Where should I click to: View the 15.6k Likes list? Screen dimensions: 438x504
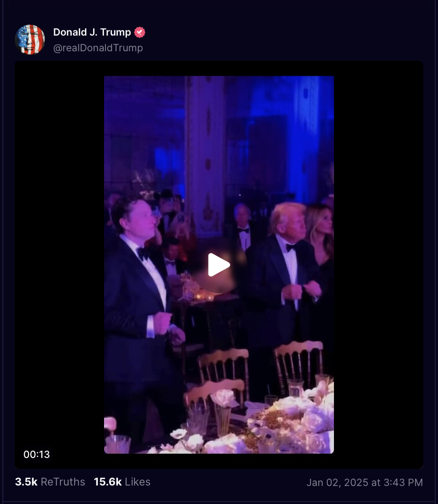pos(122,482)
